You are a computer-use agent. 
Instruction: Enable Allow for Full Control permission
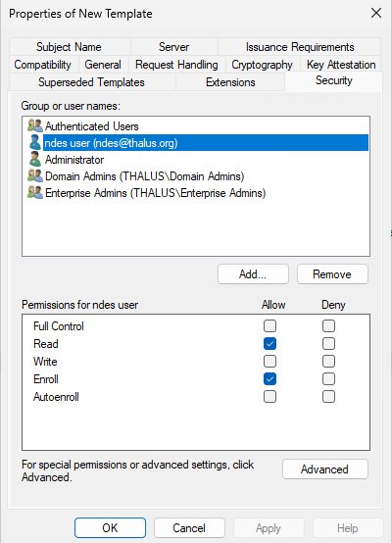269,325
